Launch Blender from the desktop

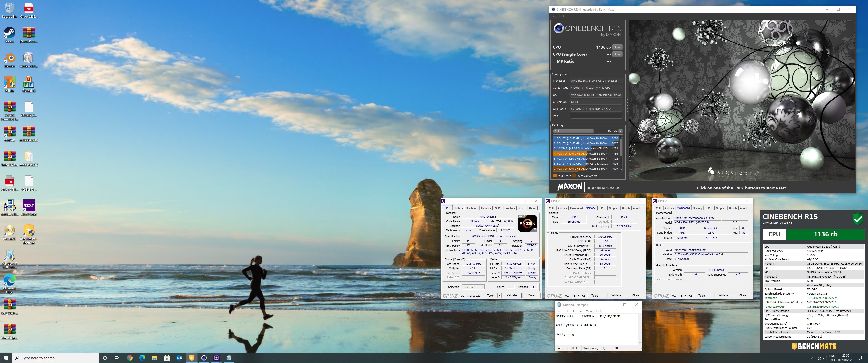pos(9,59)
